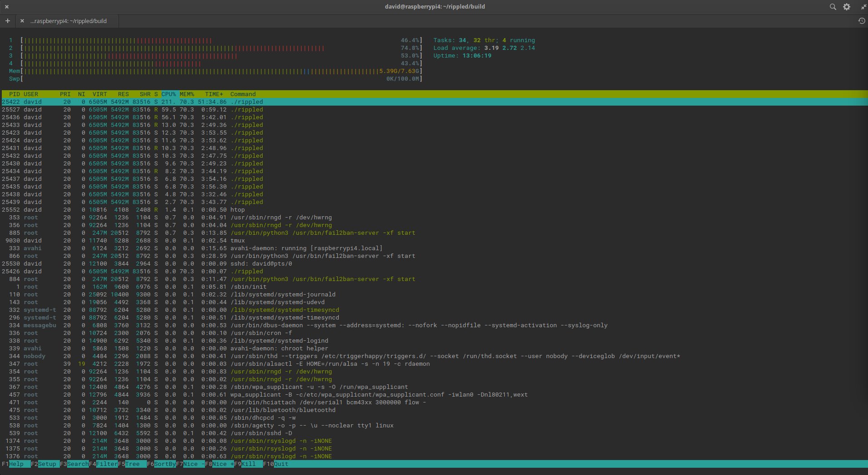Select the /usr/sbin/sshd -D row
This screenshot has height=475, width=868.
[x=434, y=433]
